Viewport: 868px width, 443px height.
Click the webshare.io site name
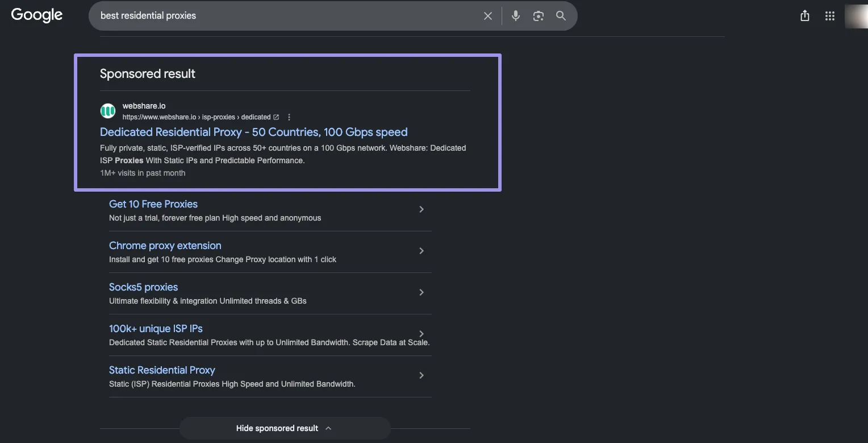[x=144, y=106]
